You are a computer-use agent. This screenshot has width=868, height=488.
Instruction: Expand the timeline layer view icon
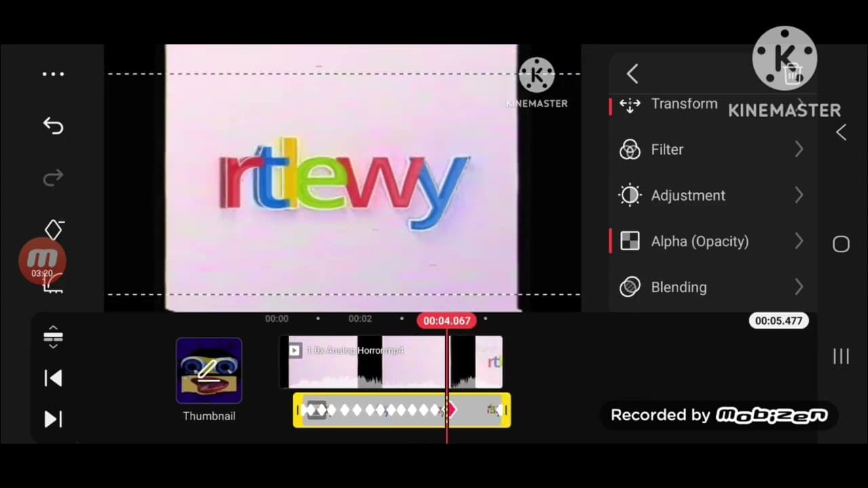[x=53, y=337]
